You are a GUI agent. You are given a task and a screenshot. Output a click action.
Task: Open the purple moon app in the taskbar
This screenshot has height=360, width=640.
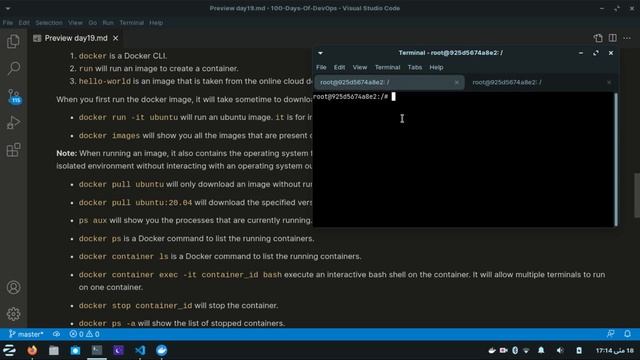click(118, 350)
